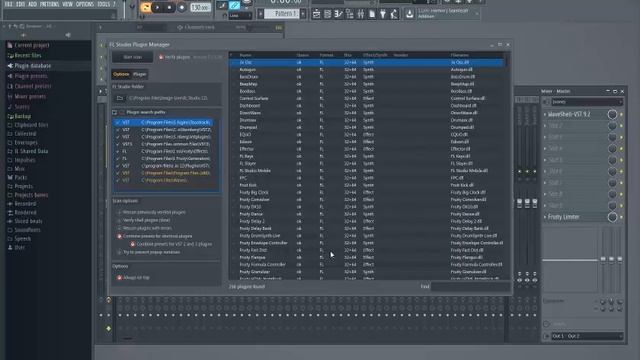The height and width of the screenshot is (360, 640).
Task: Switch to Options tab in Plugin Manager
Action: click(121, 74)
